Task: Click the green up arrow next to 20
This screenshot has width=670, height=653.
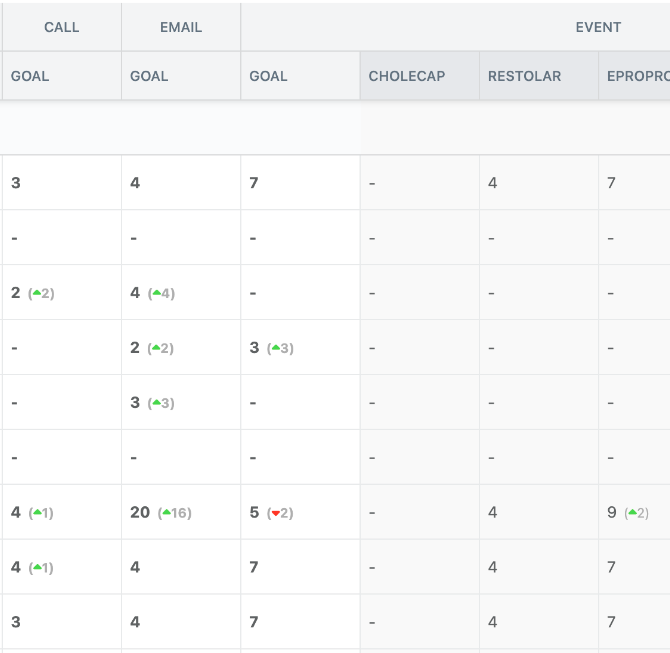Action: (167, 513)
